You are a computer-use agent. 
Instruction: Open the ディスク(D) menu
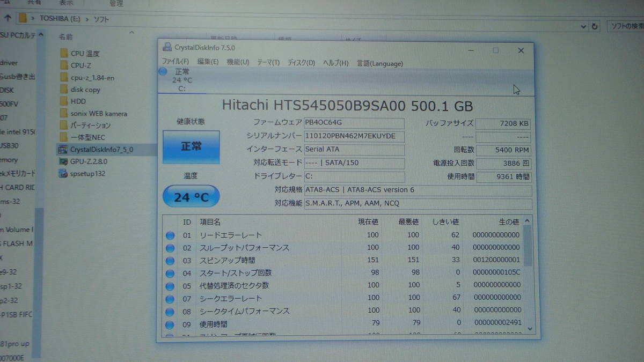pos(301,63)
